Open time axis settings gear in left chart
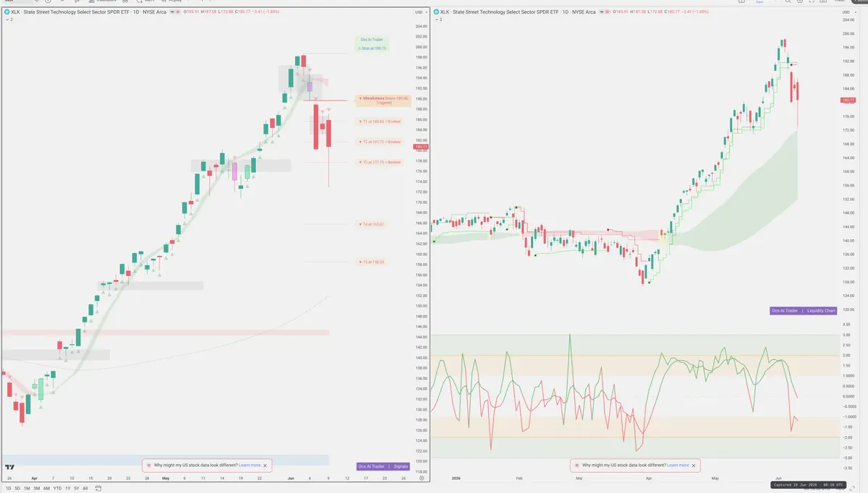This screenshot has height=493, width=868. coord(422,478)
